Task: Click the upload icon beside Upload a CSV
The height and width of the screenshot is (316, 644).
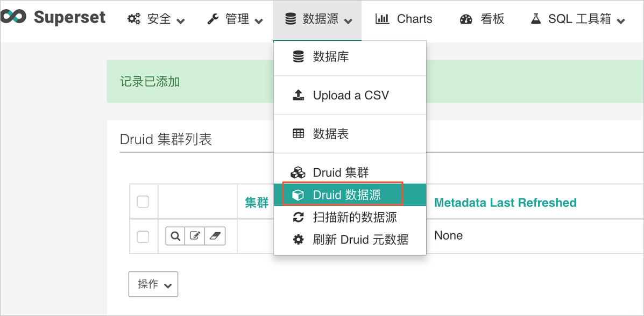Action: point(298,95)
